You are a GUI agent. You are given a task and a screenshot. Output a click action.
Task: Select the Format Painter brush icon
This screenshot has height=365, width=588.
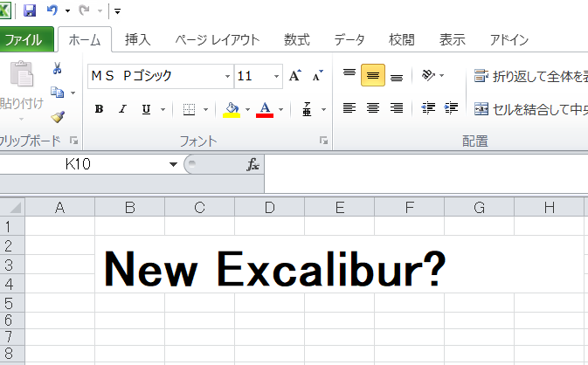click(x=58, y=116)
